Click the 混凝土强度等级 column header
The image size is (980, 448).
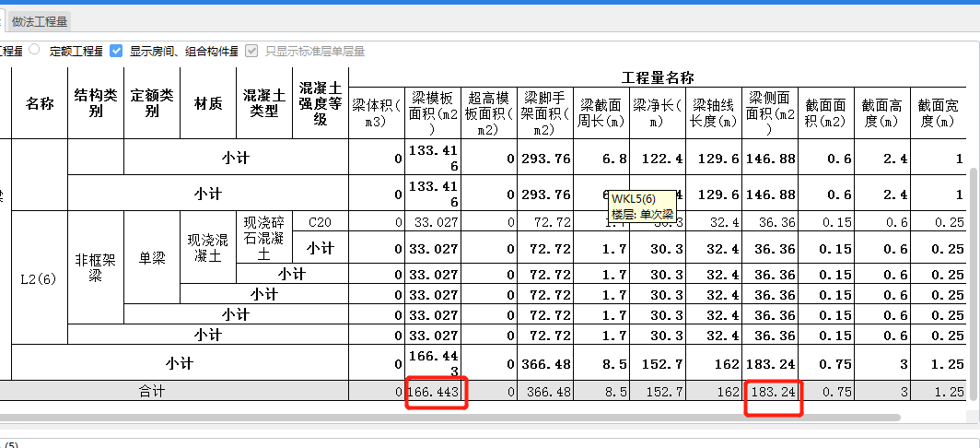(321, 103)
